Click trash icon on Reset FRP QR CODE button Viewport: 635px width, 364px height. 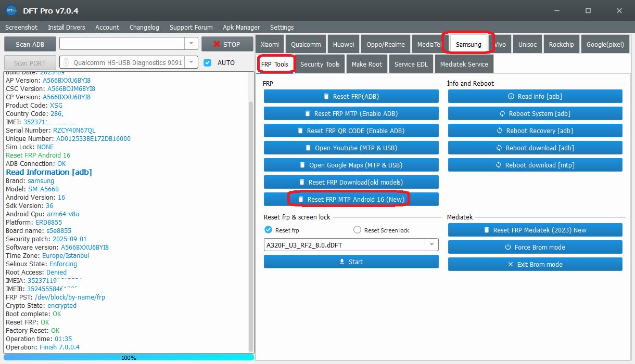(300, 131)
